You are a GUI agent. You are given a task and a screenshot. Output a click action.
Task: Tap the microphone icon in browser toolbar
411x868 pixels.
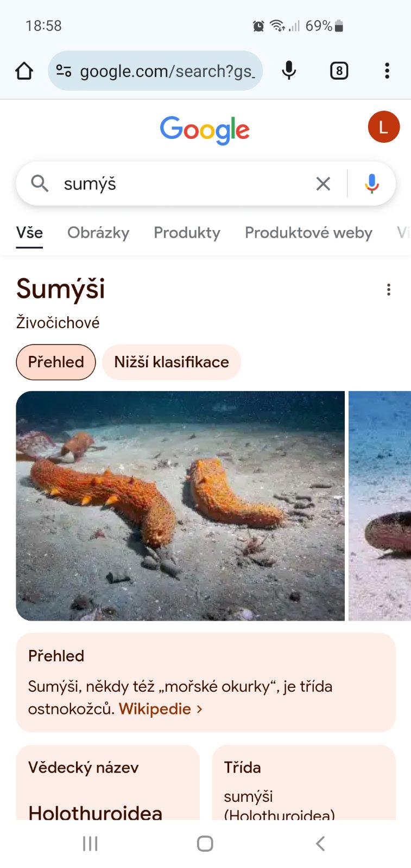(x=289, y=71)
